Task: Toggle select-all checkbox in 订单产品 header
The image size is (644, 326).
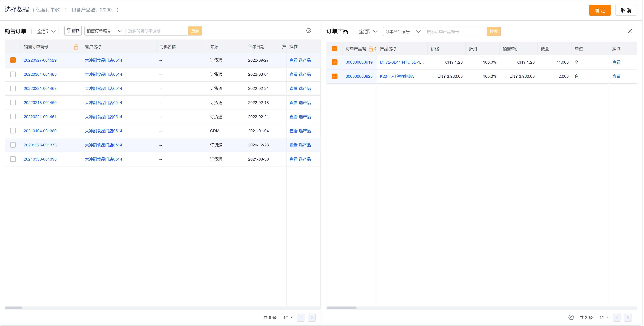Action: [x=334, y=49]
